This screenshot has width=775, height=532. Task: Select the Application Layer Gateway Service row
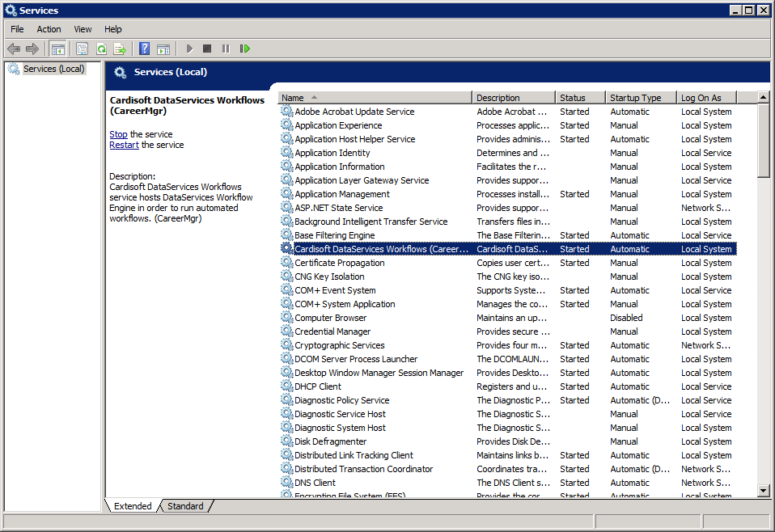508,180
